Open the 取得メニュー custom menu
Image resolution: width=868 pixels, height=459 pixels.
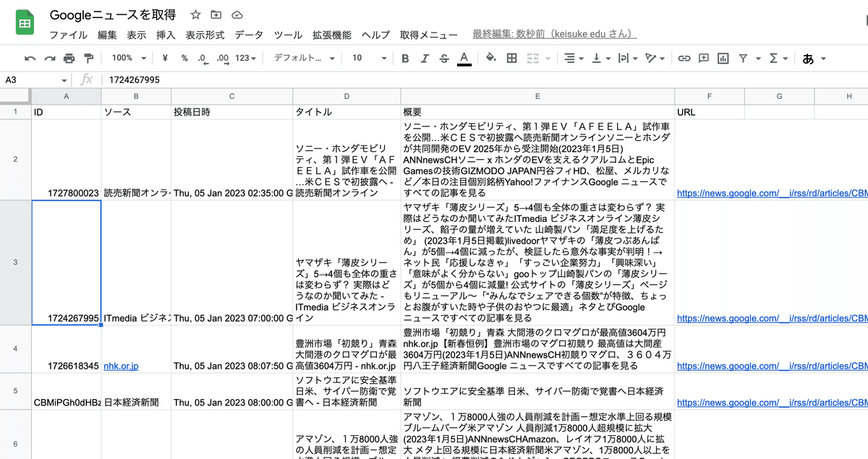[x=429, y=35]
